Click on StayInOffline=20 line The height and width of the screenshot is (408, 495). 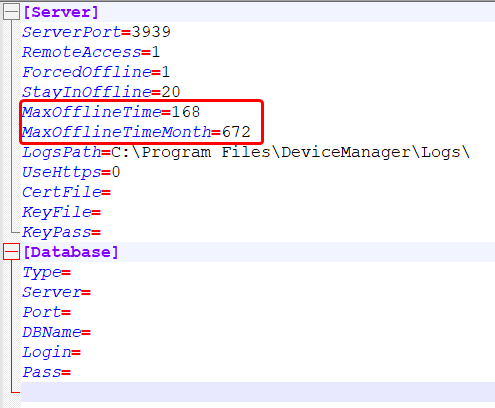[101, 92]
